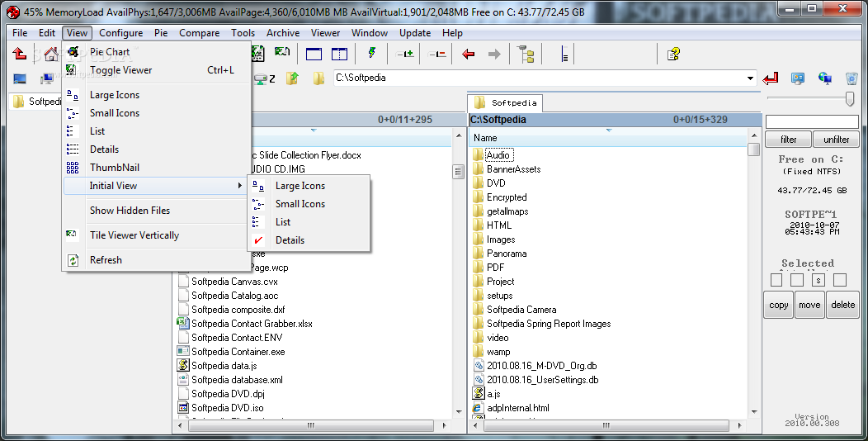Open the Compare menu

[x=200, y=33]
